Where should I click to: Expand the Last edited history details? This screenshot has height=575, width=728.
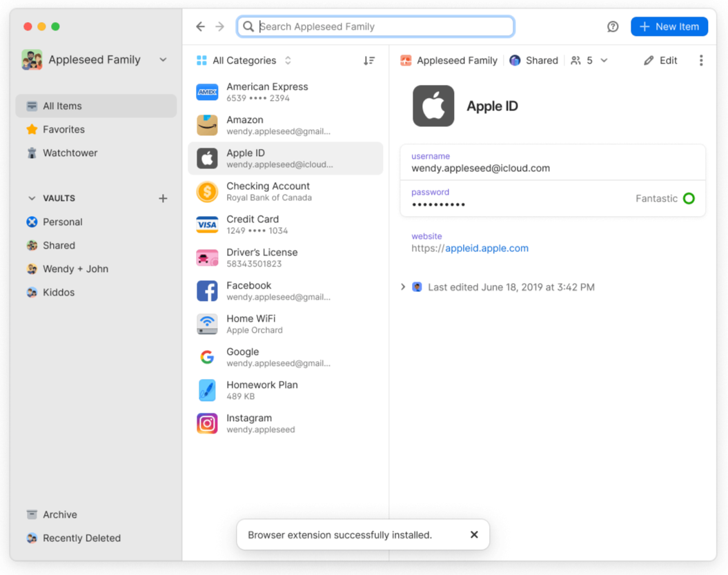click(403, 287)
